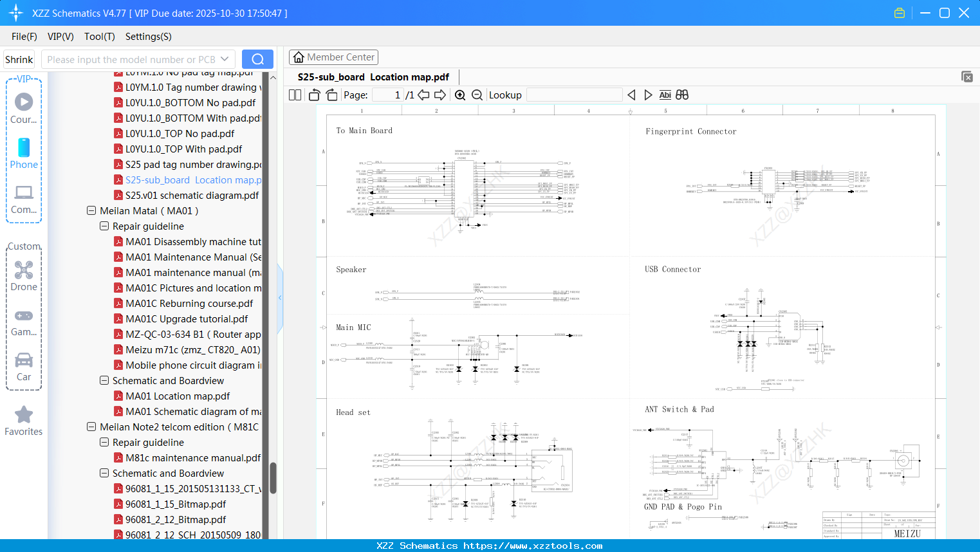Image resolution: width=980 pixels, height=552 pixels.
Task: Click the Member Center button
Action: (x=333, y=57)
